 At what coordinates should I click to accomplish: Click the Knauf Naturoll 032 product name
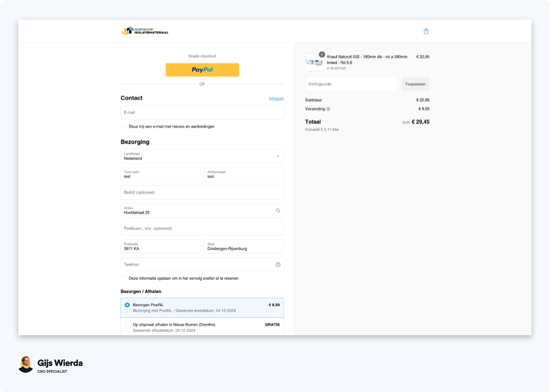coord(367,60)
